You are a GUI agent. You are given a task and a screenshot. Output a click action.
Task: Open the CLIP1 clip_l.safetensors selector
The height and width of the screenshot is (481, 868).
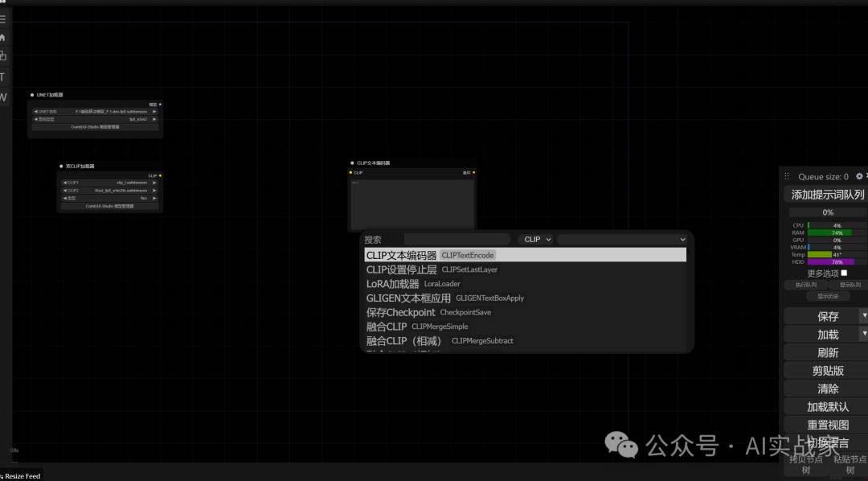[x=109, y=183]
